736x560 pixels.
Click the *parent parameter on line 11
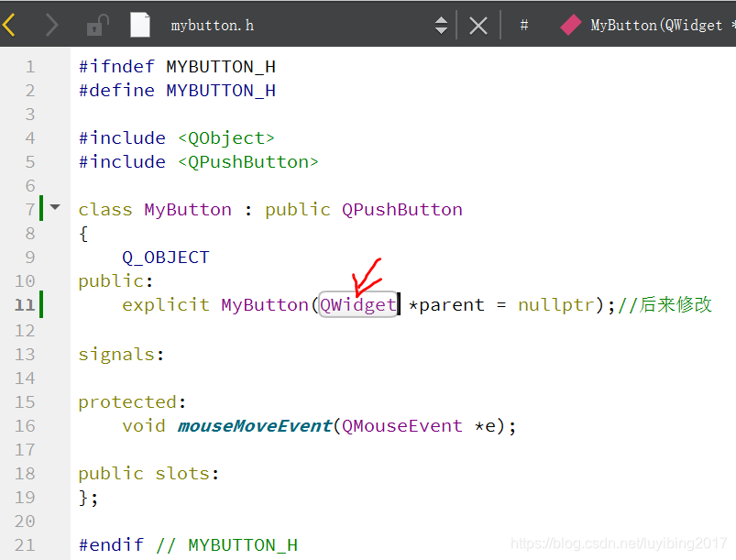point(446,305)
